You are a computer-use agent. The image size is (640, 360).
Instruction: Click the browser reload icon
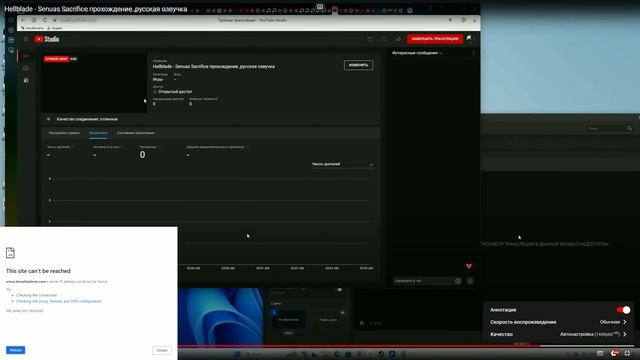tap(45, 20)
